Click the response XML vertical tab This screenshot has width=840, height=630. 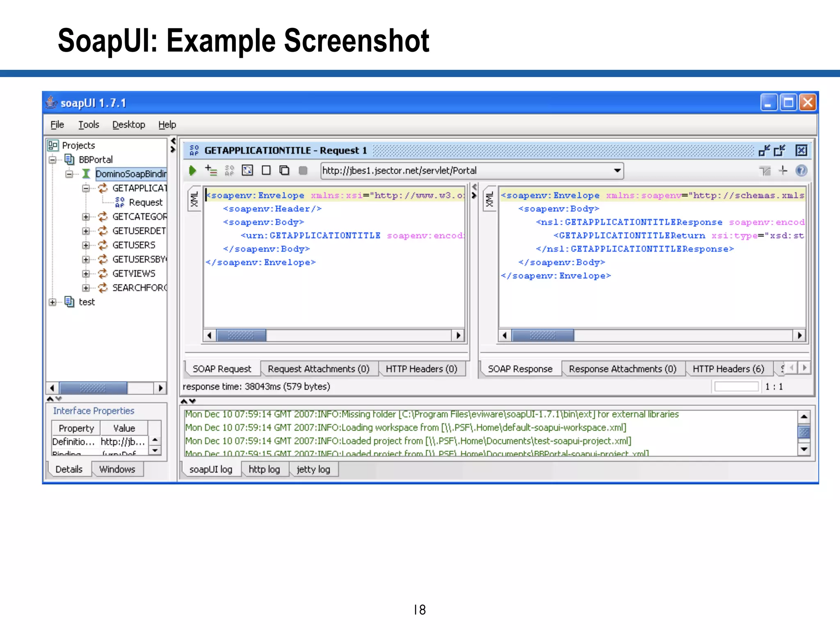click(490, 199)
